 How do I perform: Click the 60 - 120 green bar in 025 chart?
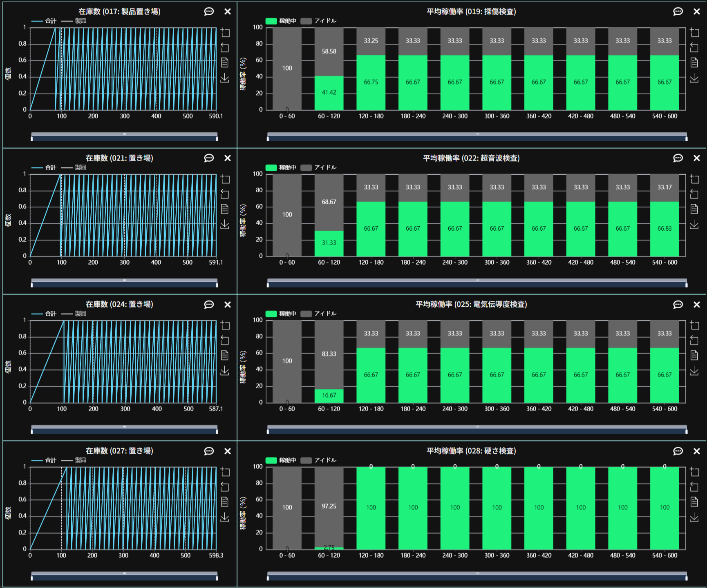click(329, 395)
